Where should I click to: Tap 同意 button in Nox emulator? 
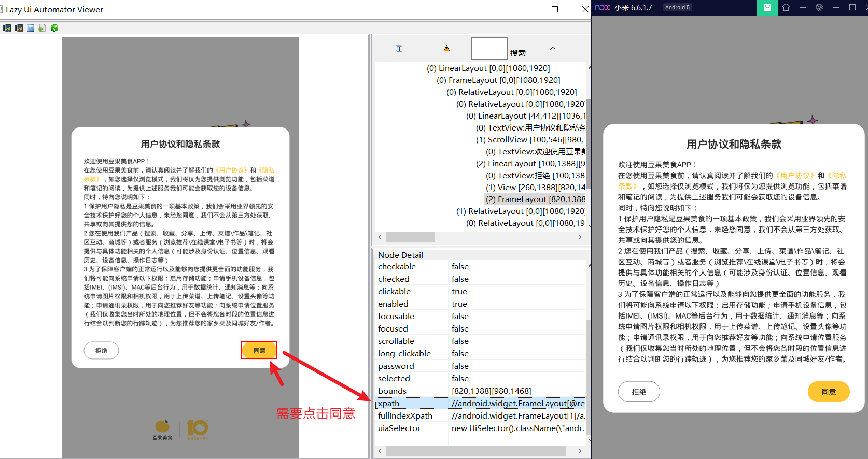(829, 392)
